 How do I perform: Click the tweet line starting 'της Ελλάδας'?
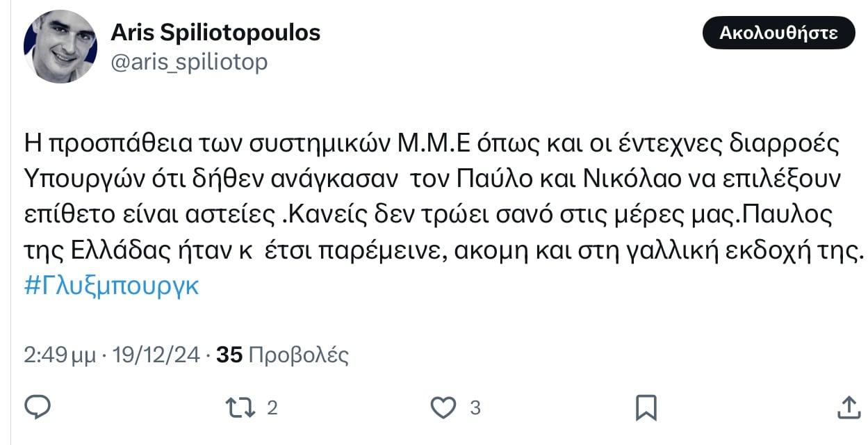point(442,251)
